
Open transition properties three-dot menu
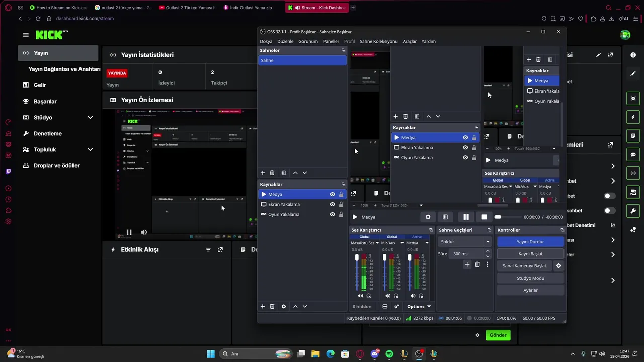point(487,264)
